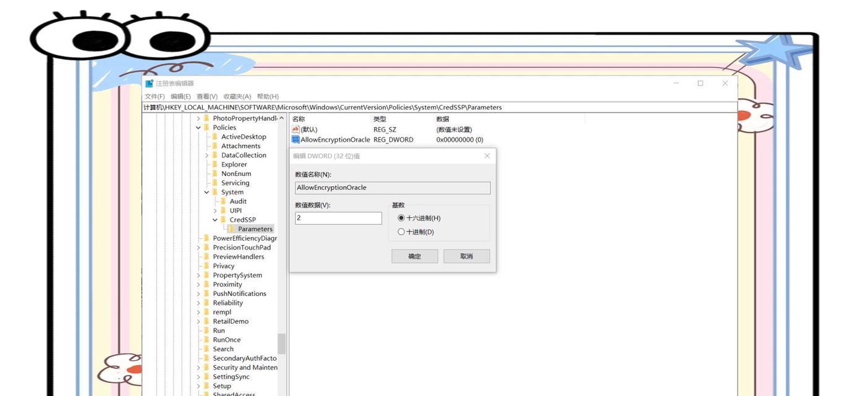The height and width of the screenshot is (396, 868).
Task: Click the Audit folder icon
Action: point(224,201)
